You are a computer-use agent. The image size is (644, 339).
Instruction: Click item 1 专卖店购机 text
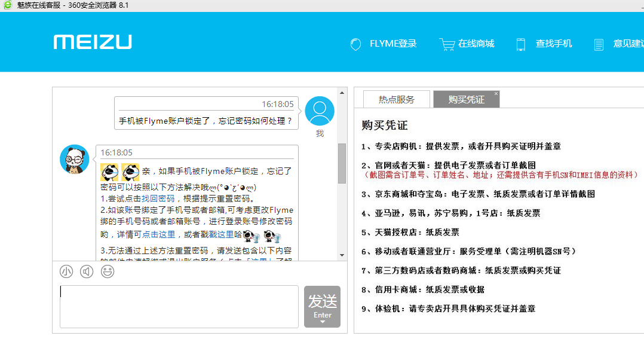[x=461, y=146]
